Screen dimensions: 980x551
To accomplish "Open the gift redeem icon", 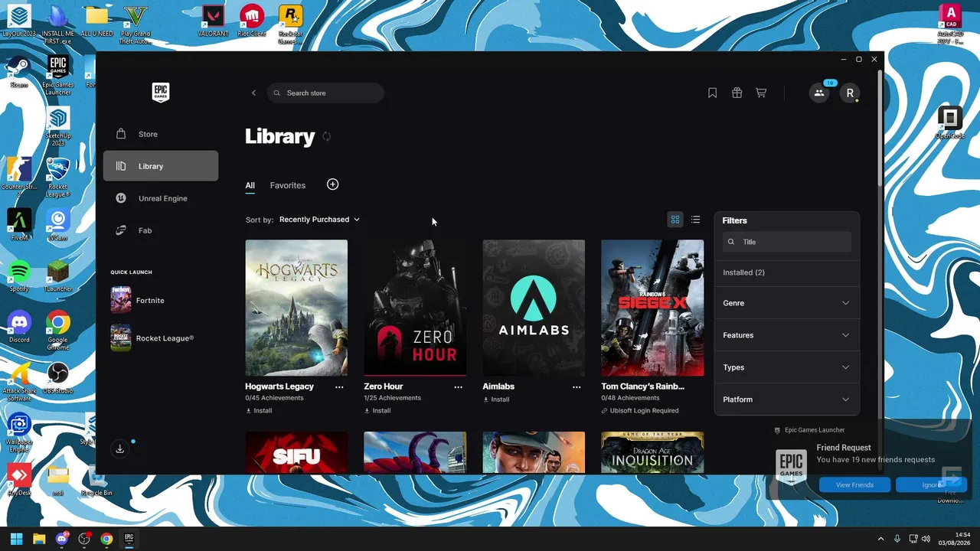I will pos(737,93).
